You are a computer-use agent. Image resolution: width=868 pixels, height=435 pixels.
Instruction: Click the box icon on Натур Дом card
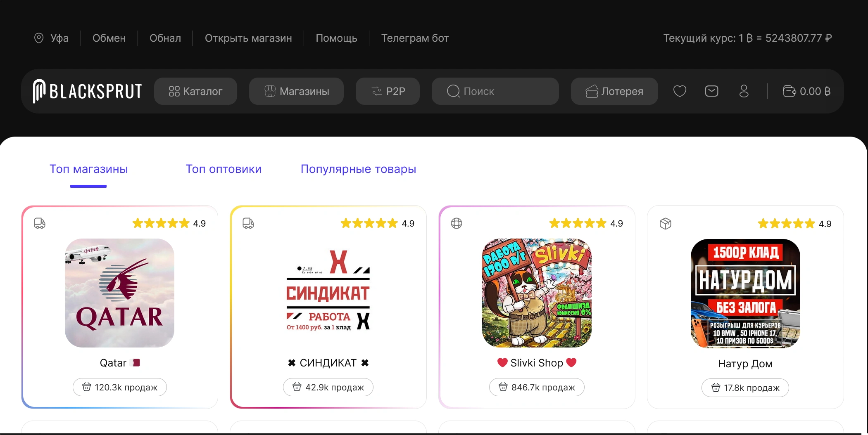click(666, 224)
